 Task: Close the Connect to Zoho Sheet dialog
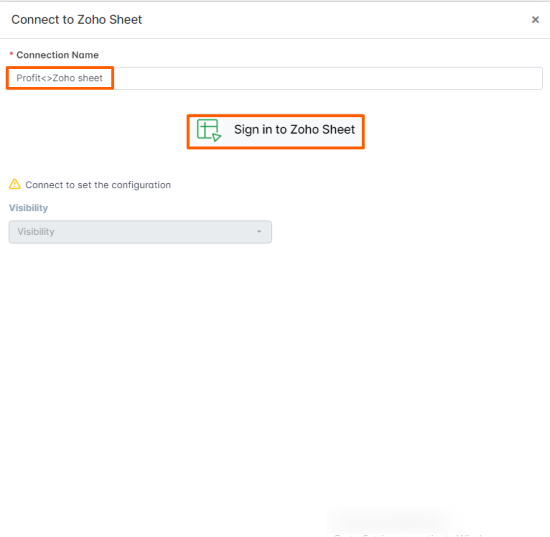535,20
